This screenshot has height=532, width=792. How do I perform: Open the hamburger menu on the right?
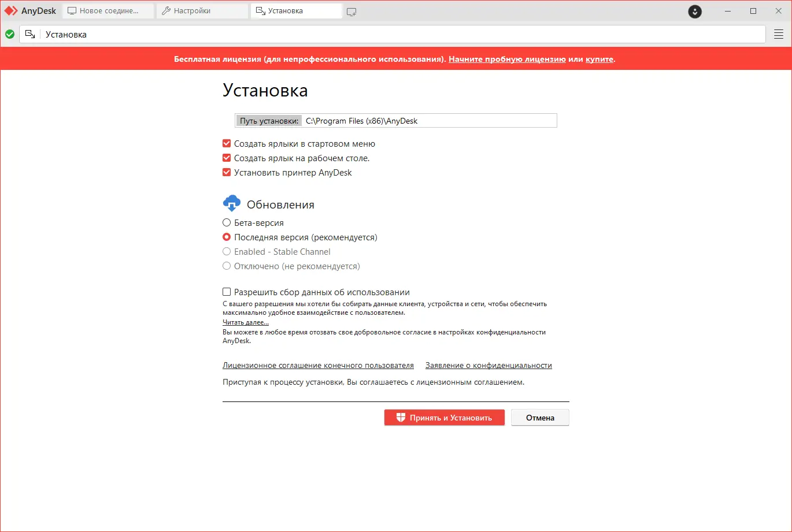click(779, 34)
